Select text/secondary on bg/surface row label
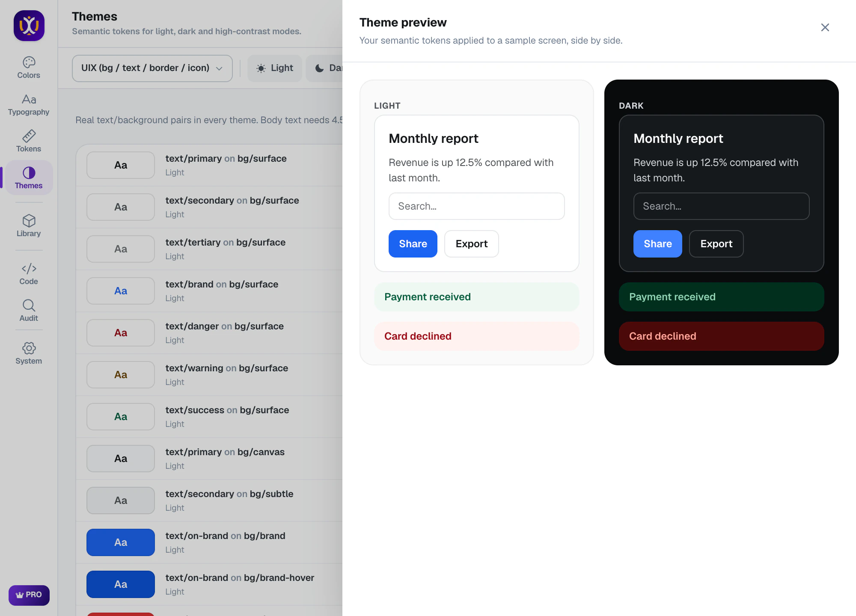856x616 pixels. coord(232,201)
